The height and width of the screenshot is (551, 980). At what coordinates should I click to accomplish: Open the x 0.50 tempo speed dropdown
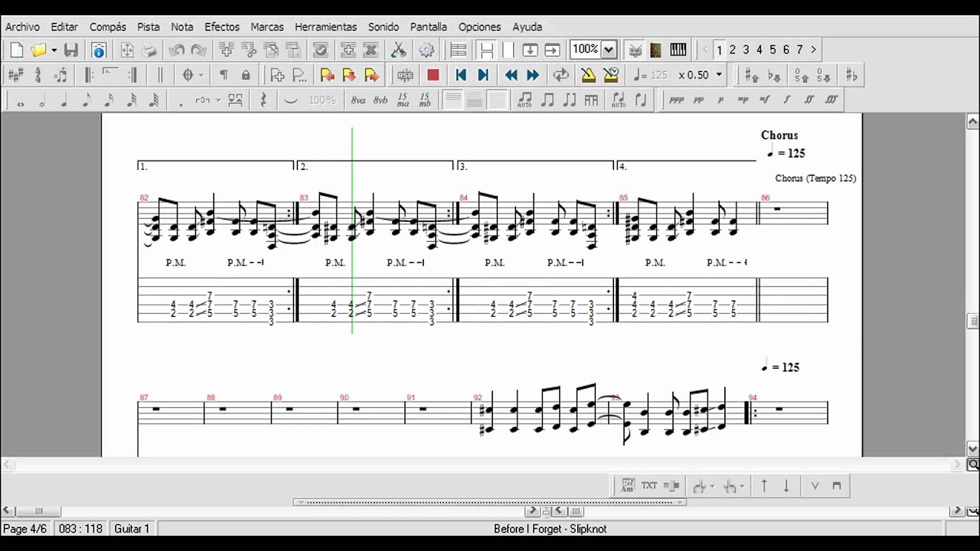[x=718, y=75]
